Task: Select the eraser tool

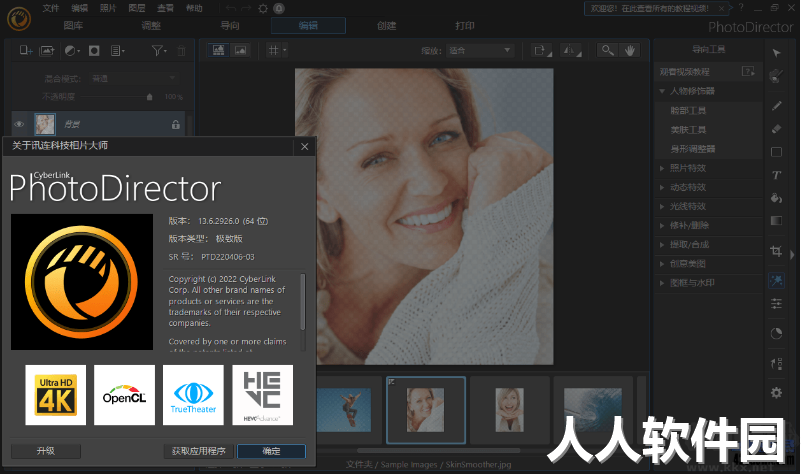Action: coord(776,129)
